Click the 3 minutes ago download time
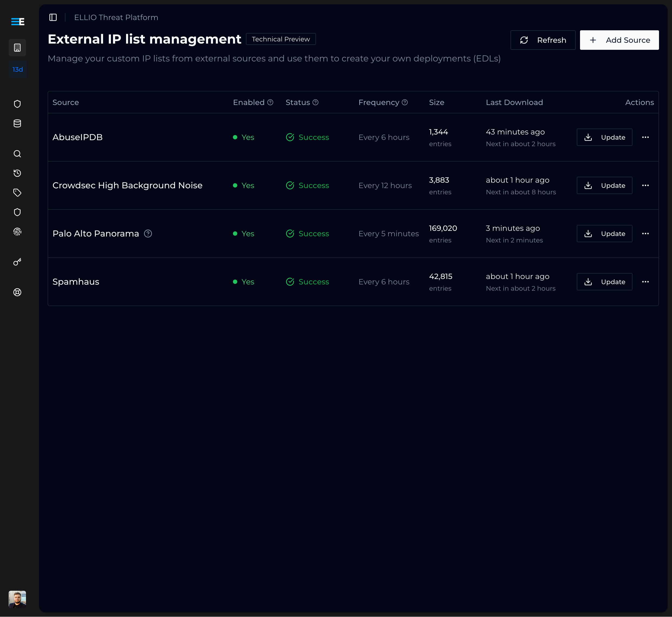Screen dimensions: 672x617 click(513, 228)
